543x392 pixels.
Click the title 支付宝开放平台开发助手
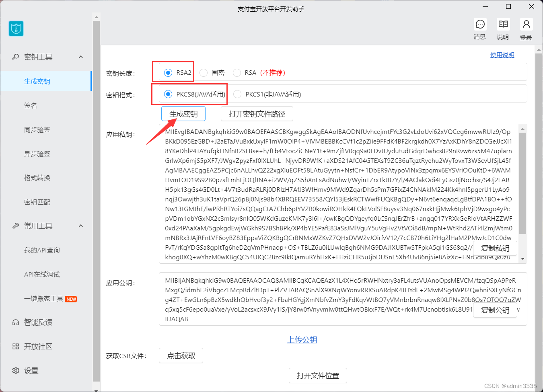point(271,9)
